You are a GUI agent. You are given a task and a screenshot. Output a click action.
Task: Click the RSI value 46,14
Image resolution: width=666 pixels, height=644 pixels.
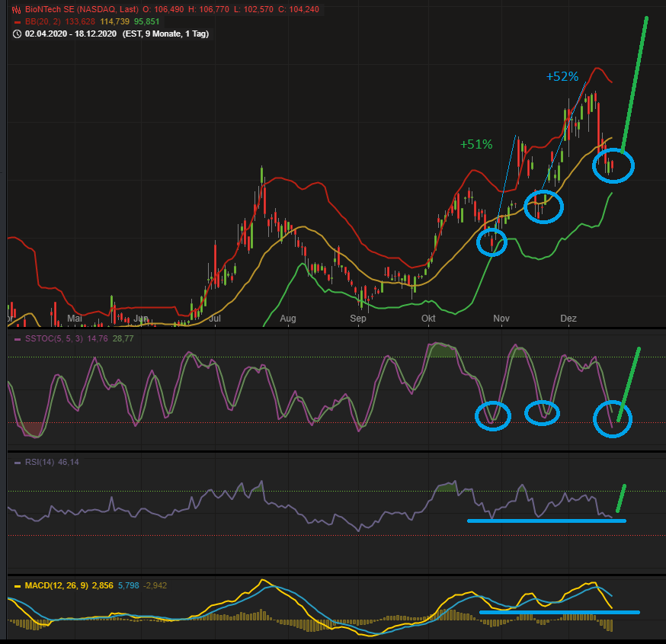point(69,462)
